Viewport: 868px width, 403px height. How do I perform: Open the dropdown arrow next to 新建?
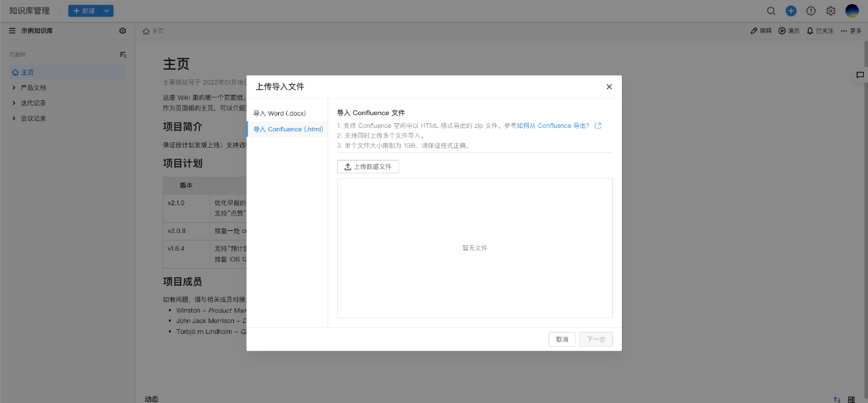coord(106,11)
